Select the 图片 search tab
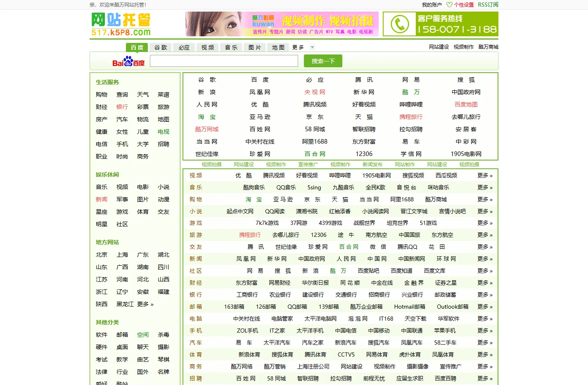The height and width of the screenshot is (385, 588). (x=255, y=47)
